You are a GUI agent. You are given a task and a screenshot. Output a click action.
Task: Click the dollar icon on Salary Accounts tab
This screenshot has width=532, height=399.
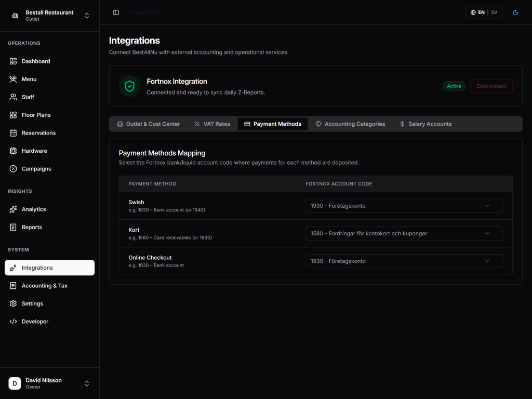pyautogui.click(x=402, y=124)
